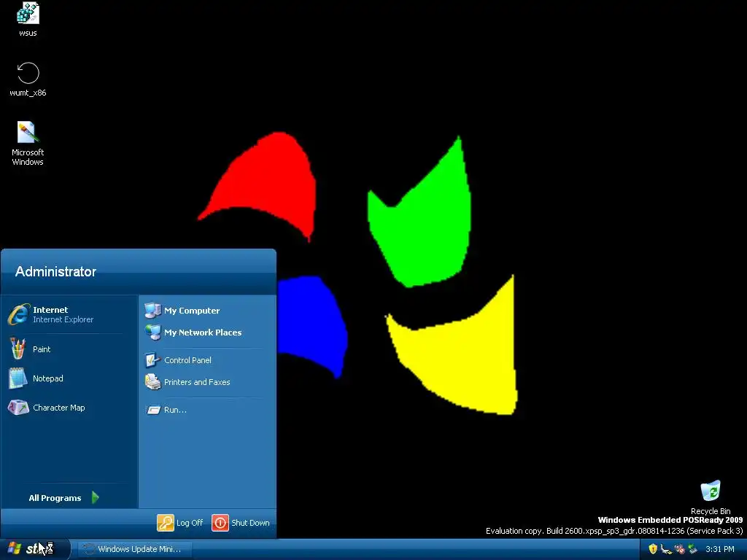This screenshot has width=747, height=560.
Task: Click the My Network Places icon
Action: click(153, 332)
